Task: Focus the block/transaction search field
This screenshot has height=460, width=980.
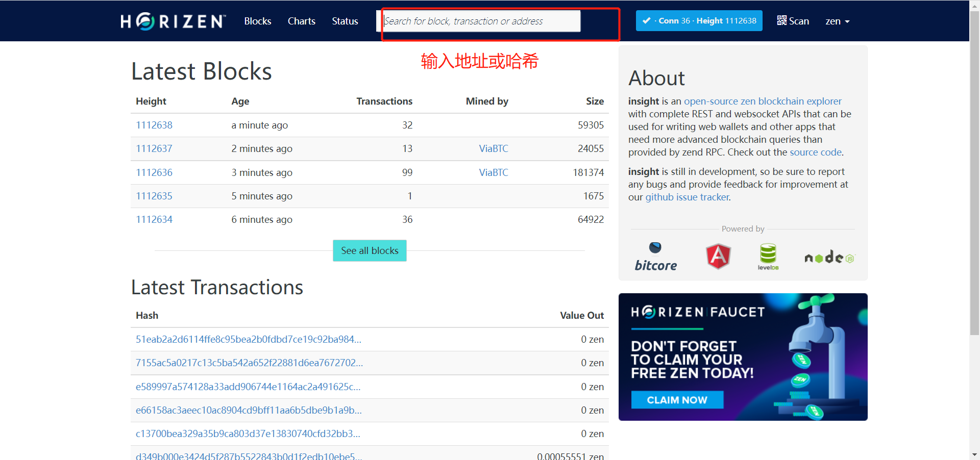Action: (481, 21)
